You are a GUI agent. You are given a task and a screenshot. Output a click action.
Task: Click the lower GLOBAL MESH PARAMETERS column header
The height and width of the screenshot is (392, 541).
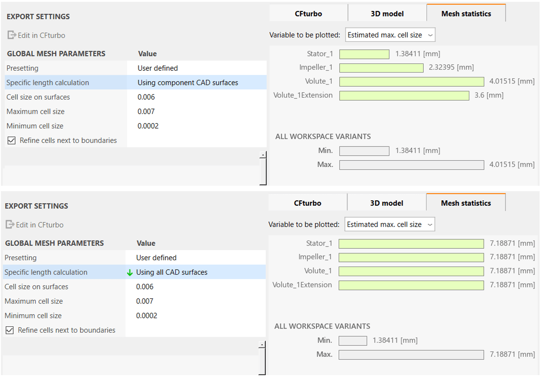pos(54,243)
